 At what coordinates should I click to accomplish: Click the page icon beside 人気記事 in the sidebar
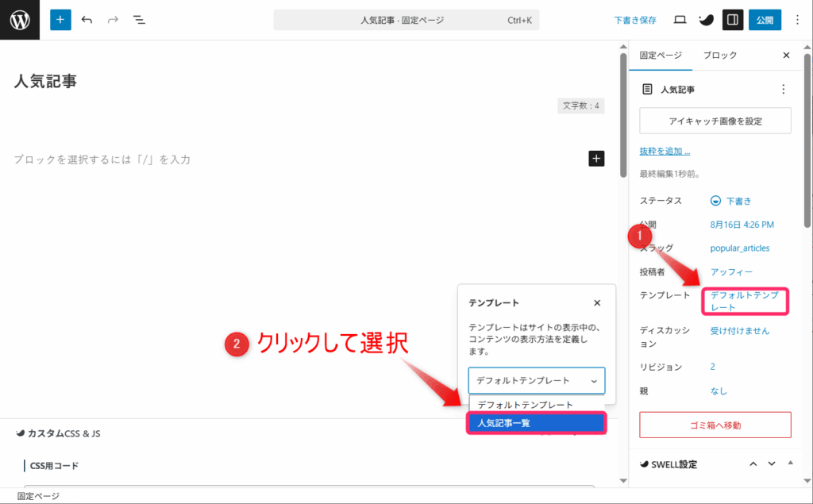click(647, 89)
